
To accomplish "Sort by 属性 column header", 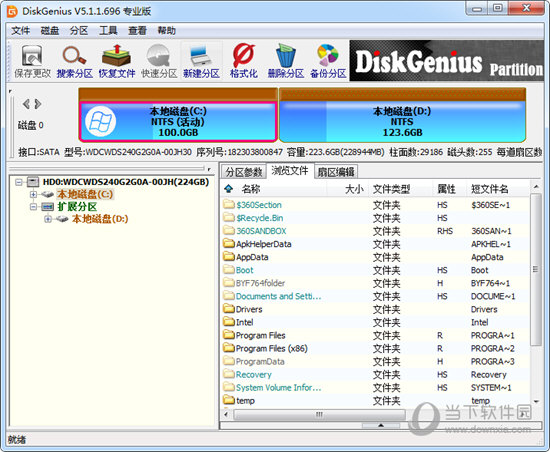I will click(x=446, y=189).
